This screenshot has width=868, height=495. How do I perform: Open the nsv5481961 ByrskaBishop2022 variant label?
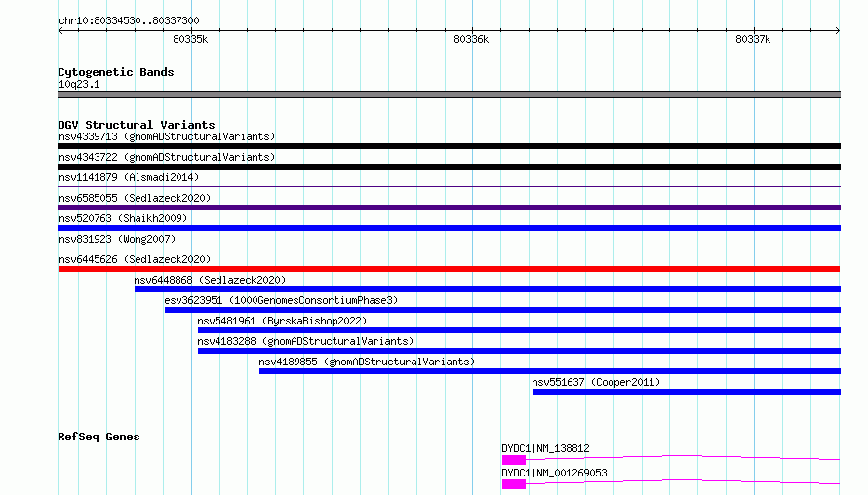pyautogui.click(x=282, y=321)
